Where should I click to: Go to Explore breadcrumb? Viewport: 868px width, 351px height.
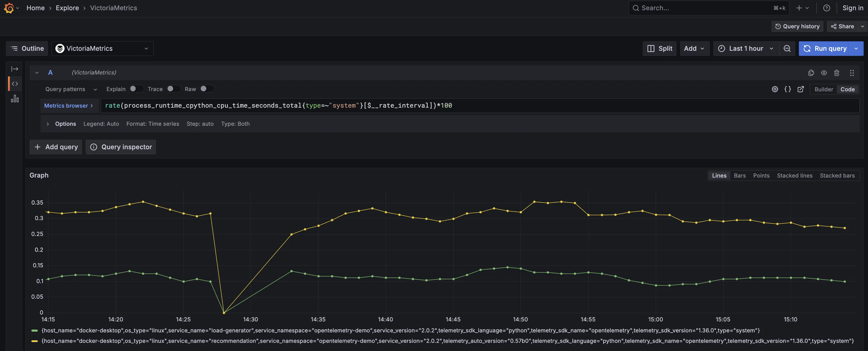point(67,8)
